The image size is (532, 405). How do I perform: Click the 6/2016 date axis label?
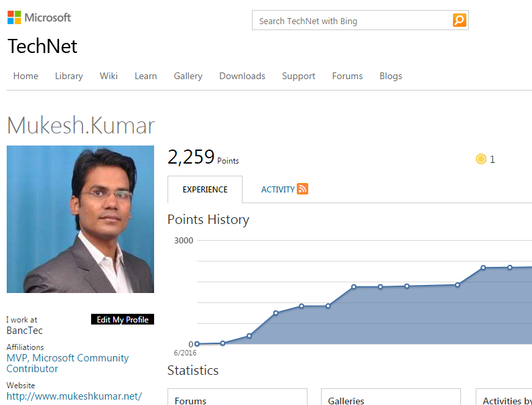[185, 353]
